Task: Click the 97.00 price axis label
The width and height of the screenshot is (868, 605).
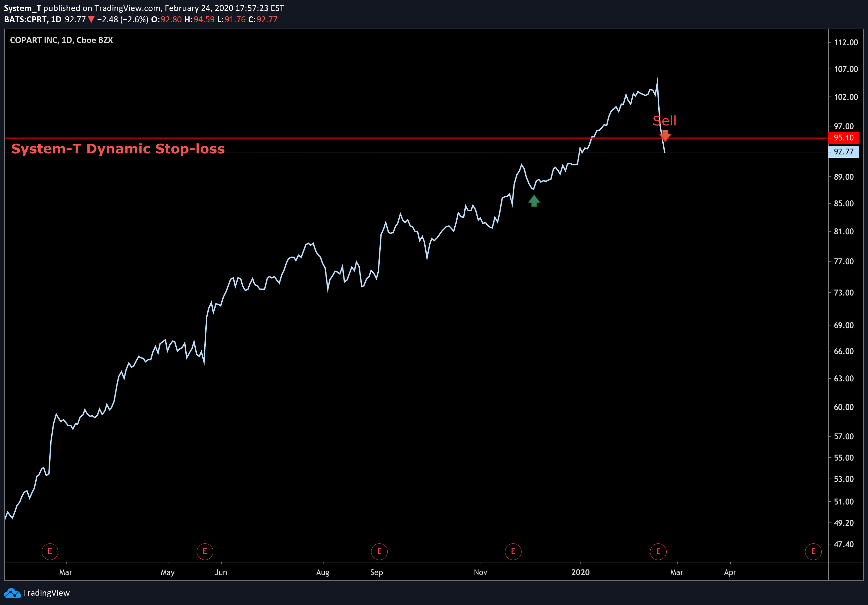Action: pyautogui.click(x=843, y=126)
